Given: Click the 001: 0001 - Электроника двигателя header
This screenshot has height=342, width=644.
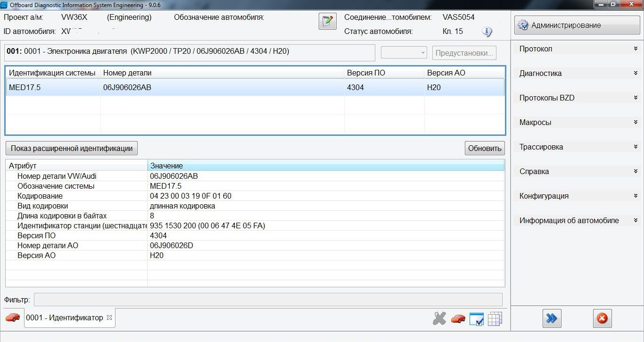Looking at the screenshot, I should tap(190, 53).
